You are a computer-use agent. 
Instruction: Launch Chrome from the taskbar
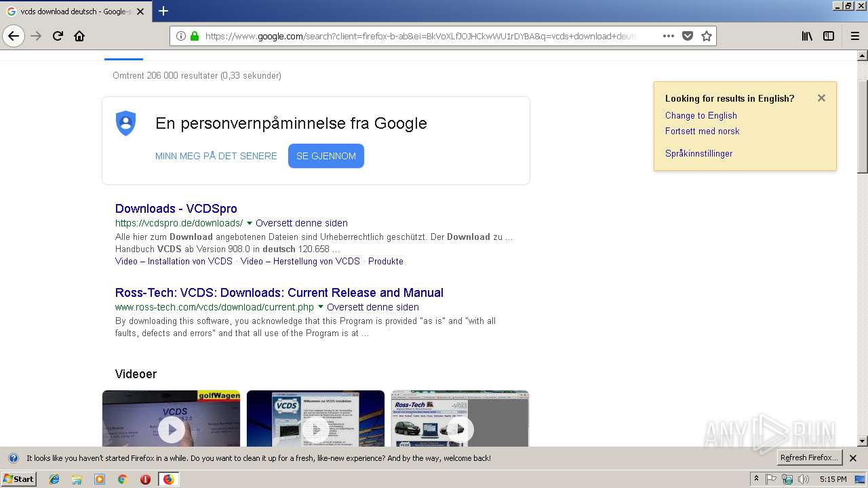point(122,479)
